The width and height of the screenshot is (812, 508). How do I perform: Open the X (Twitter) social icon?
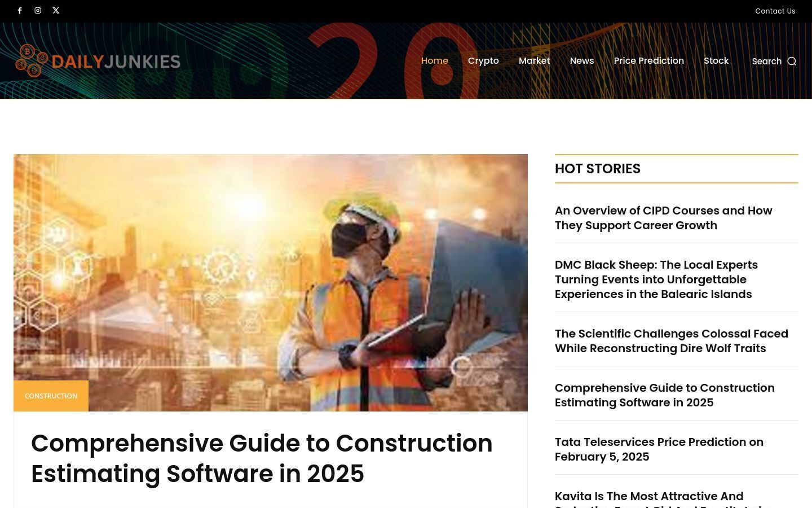coord(56,11)
